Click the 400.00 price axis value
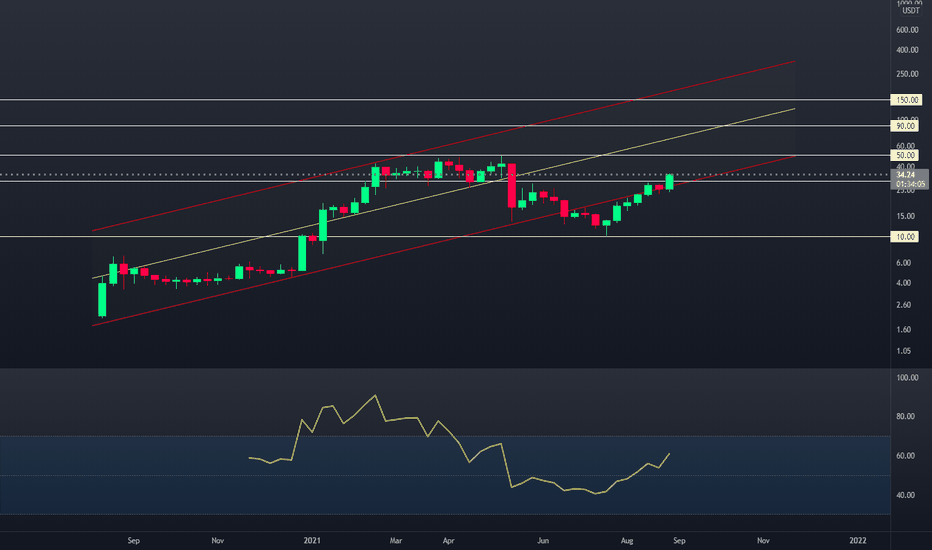Viewport: 932px width, 550px height. (907, 50)
